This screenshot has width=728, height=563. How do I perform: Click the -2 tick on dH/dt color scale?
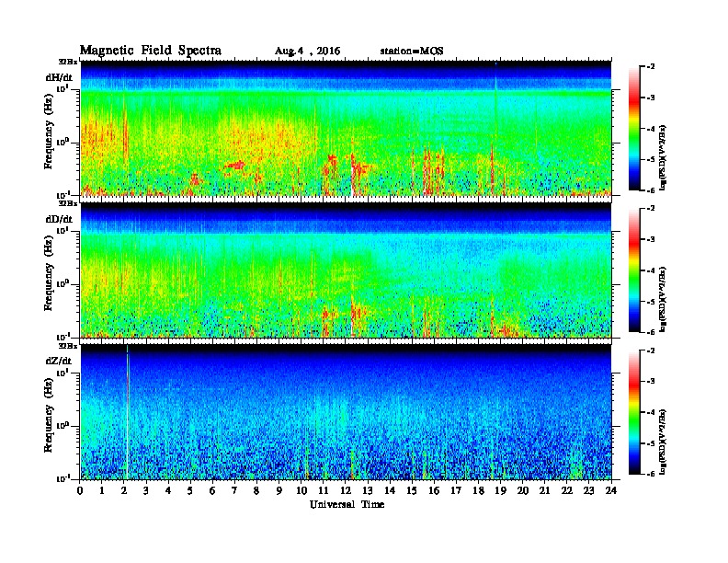[651, 67]
